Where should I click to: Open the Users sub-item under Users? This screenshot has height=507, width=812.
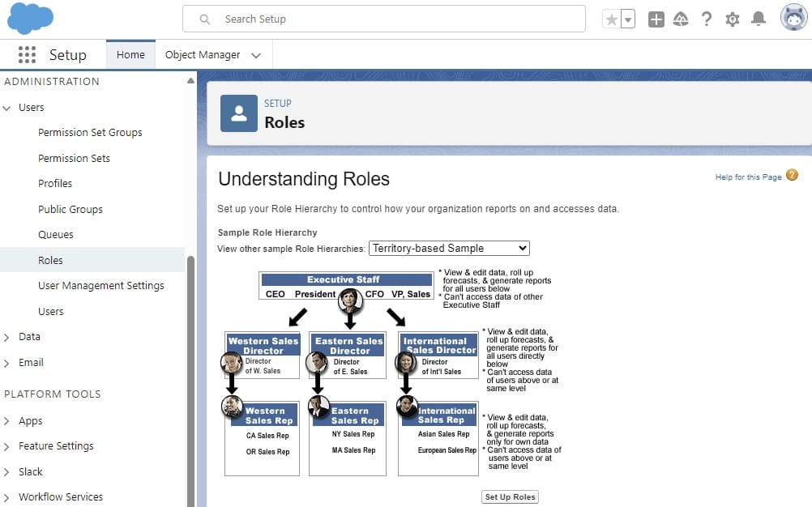click(x=51, y=312)
